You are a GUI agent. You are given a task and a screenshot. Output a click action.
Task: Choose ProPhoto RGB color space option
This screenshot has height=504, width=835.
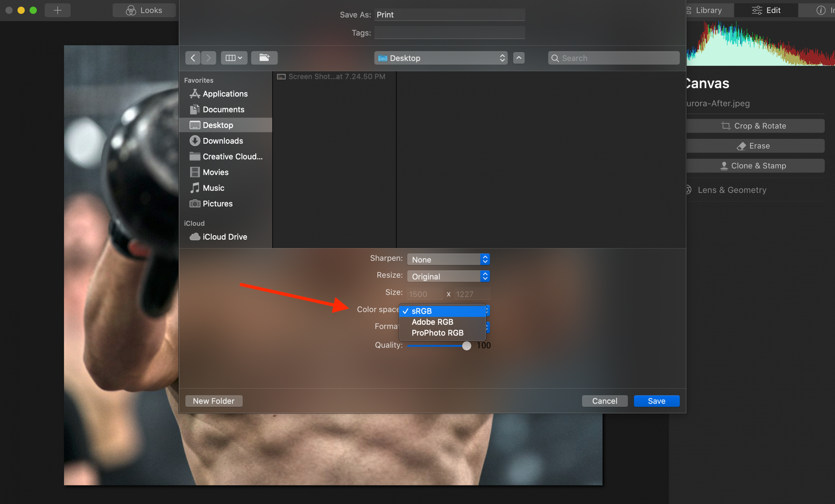(437, 333)
